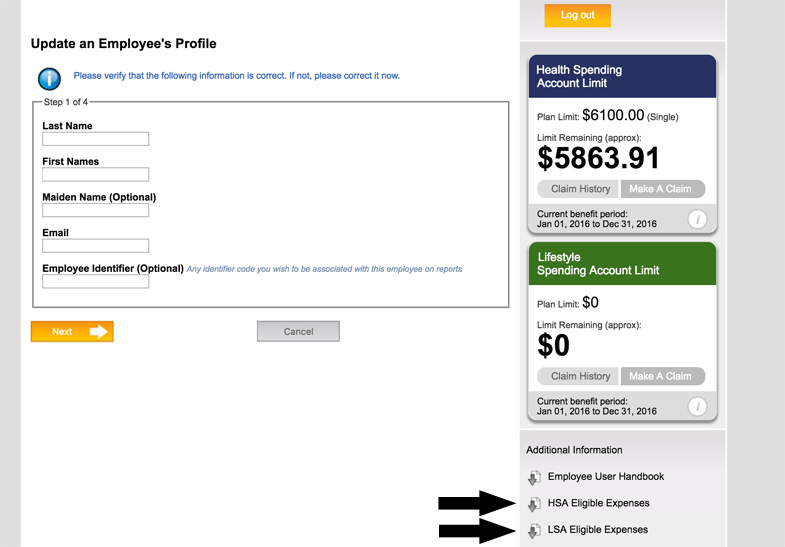Click info icon in Lifestyle Spending benefit period
The width and height of the screenshot is (785, 547).
[x=697, y=406]
